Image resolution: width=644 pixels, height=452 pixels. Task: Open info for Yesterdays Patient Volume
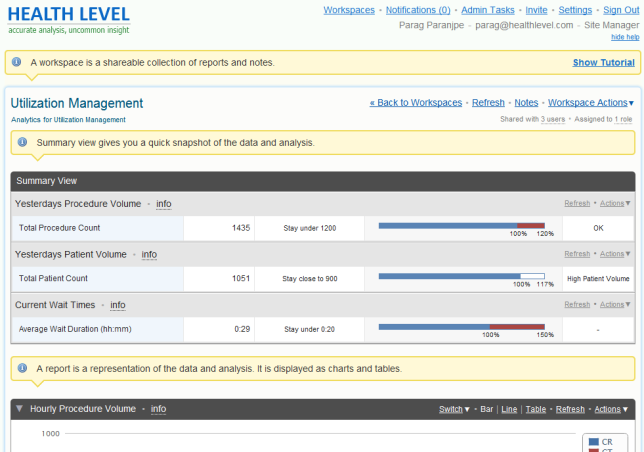[149, 254]
